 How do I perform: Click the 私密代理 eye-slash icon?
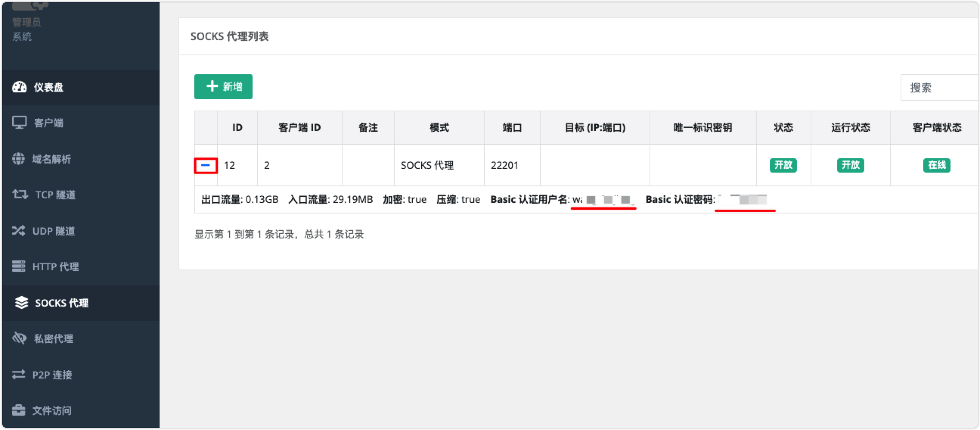pyautogui.click(x=19, y=338)
